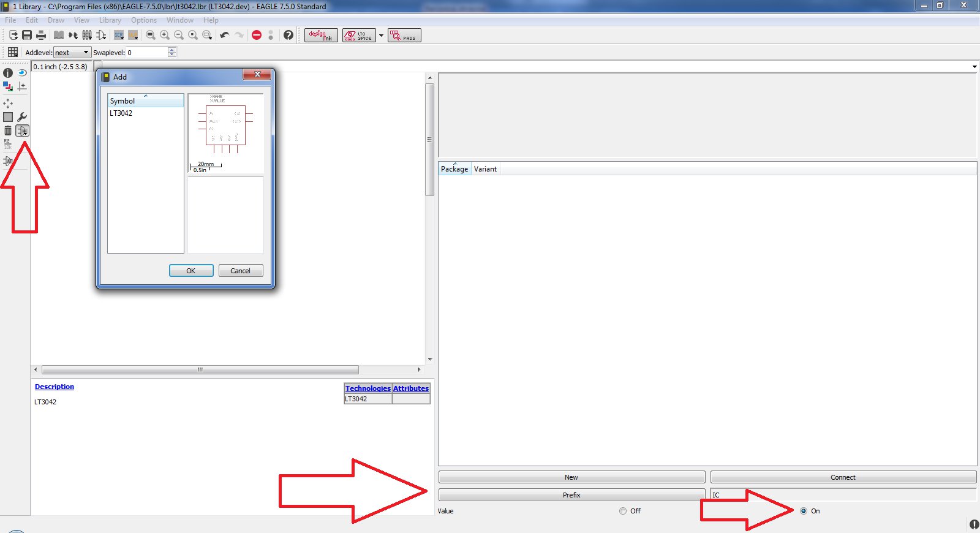The height and width of the screenshot is (533, 980).
Task: Click the New package button
Action: 571,477
